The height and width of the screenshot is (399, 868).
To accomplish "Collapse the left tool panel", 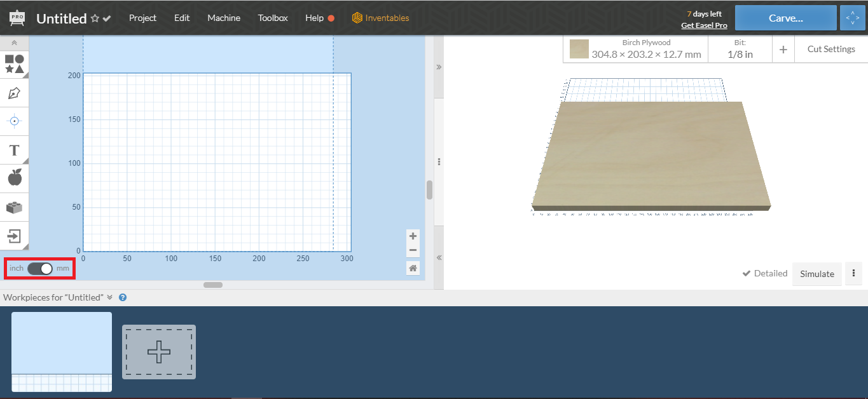I will tap(15, 43).
